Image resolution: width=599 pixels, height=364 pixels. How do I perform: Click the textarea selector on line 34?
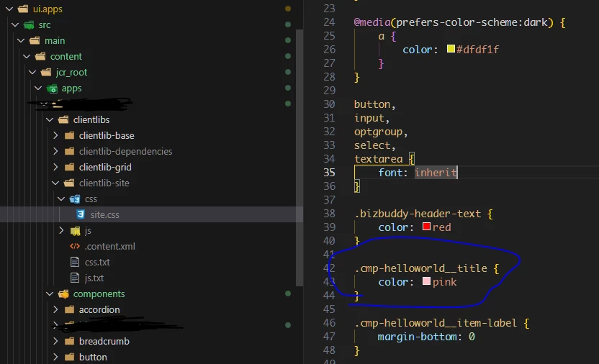coord(378,159)
